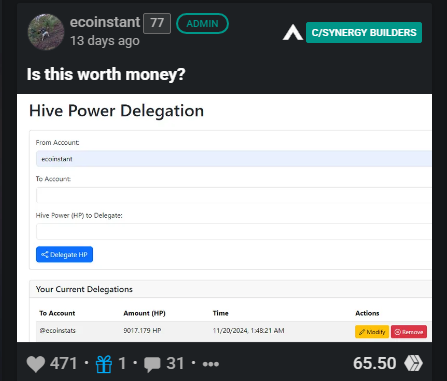Click the upward arrow community icon
This screenshot has width=447, height=381.
tap(293, 32)
